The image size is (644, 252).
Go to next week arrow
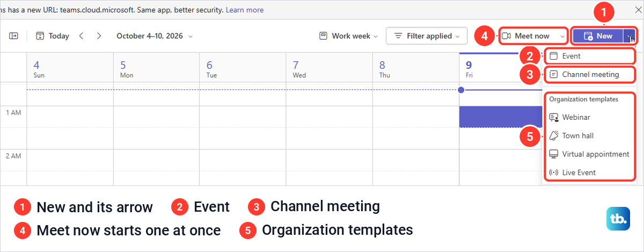click(x=99, y=36)
